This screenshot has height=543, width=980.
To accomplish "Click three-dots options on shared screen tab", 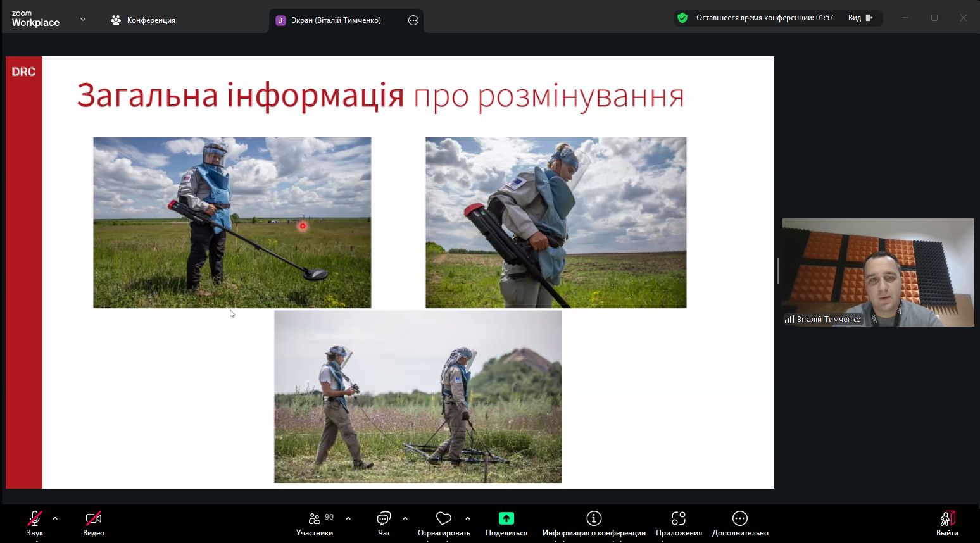I will point(413,20).
